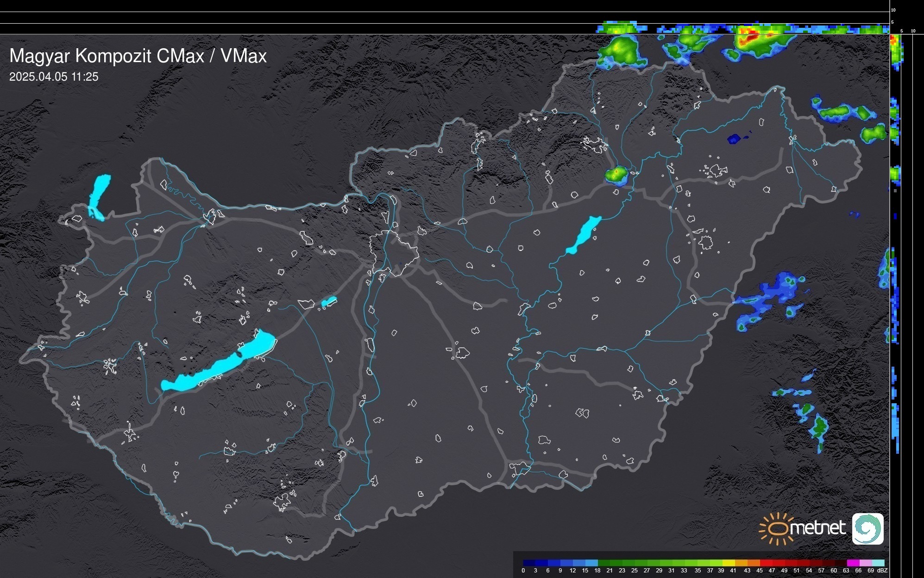Click the dBZ unit label on legend
Image resolution: width=924 pixels, height=578 pixels.
882,571
